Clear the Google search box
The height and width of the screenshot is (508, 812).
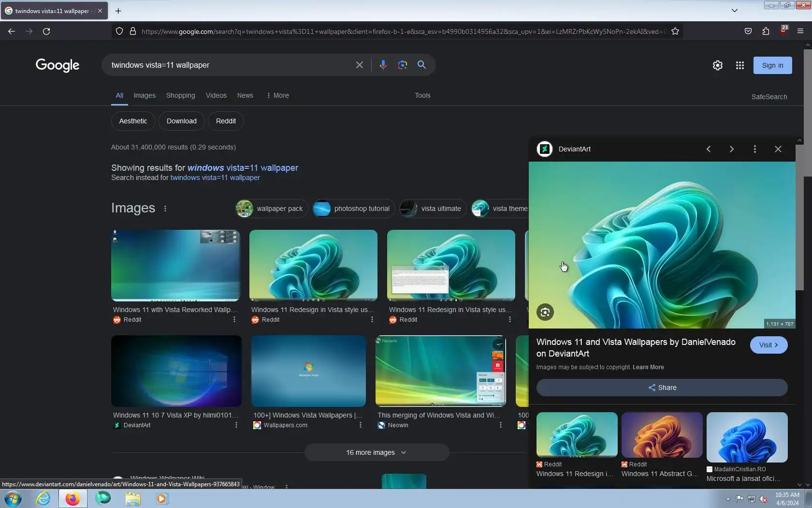click(x=360, y=65)
